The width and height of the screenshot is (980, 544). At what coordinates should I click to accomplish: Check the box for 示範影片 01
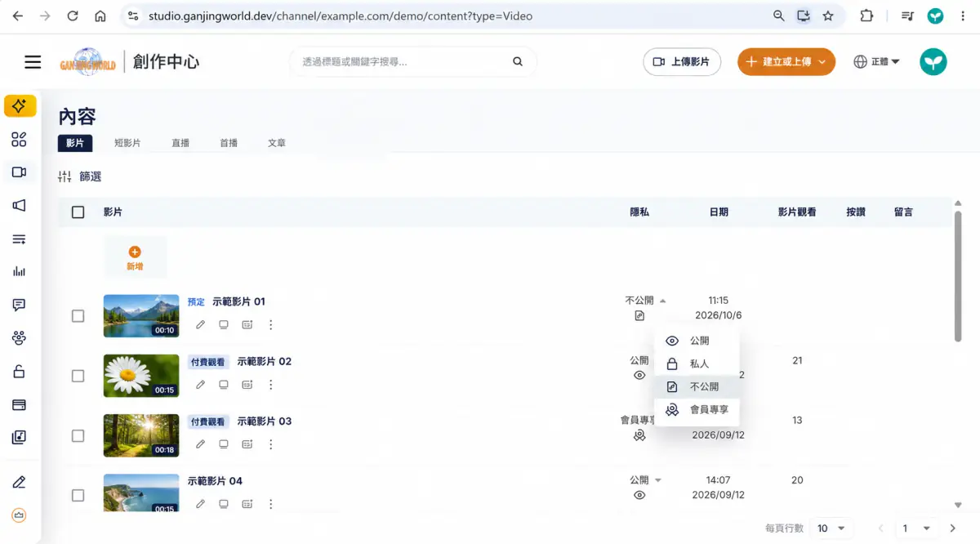pyautogui.click(x=78, y=316)
